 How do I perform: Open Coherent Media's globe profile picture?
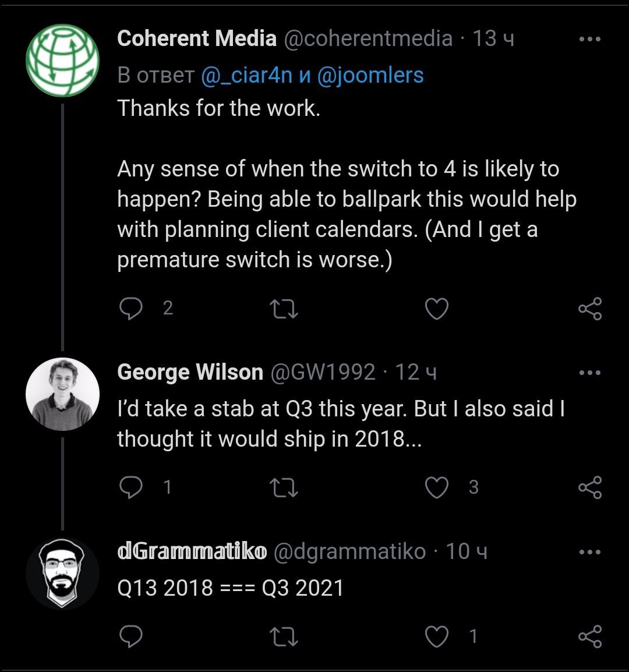[63, 60]
